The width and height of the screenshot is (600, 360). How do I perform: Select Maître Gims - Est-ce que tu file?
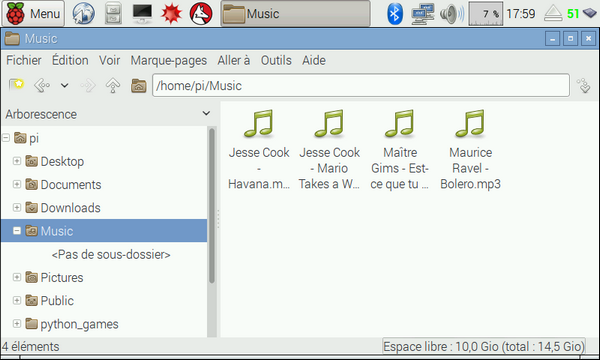pyautogui.click(x=400, y=150)
